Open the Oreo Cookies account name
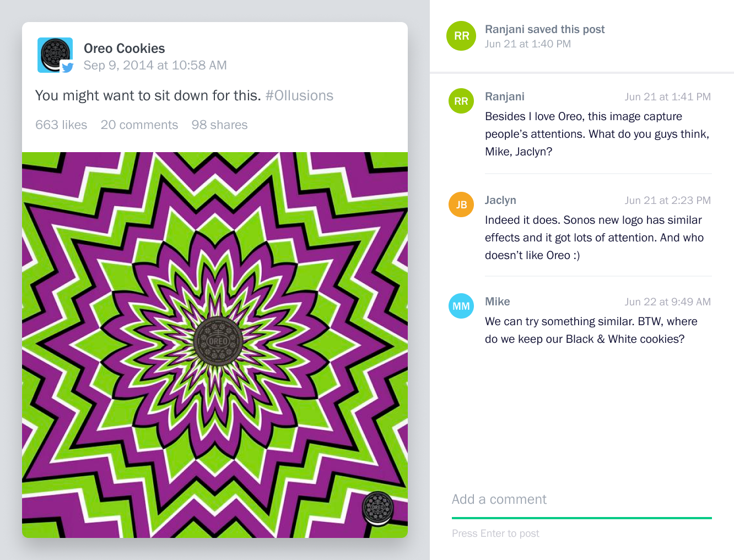The height and width of the screenshot is (560, 734). pos(125,49)
